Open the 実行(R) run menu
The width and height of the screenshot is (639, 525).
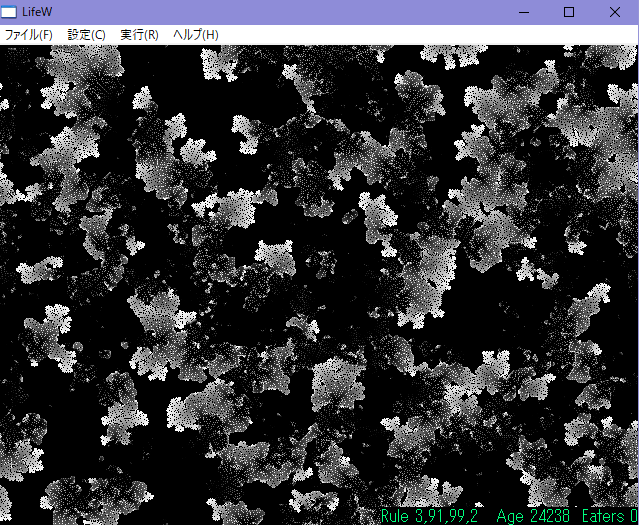139,35
